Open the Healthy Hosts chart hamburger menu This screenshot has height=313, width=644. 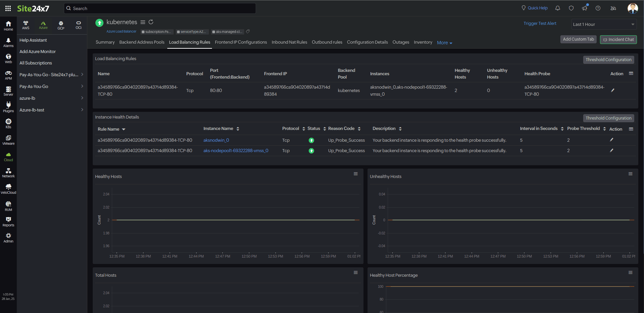coord(355,174)
